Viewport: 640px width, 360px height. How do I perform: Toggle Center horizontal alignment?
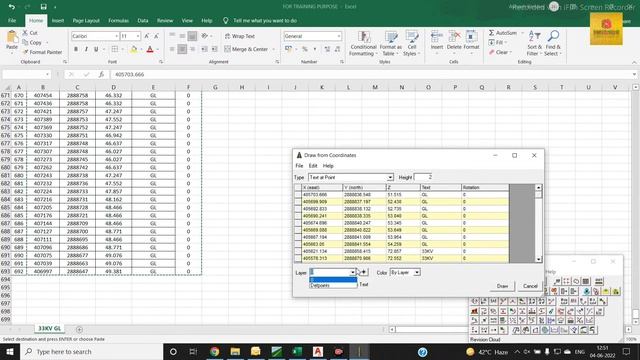tap(182, 49)
